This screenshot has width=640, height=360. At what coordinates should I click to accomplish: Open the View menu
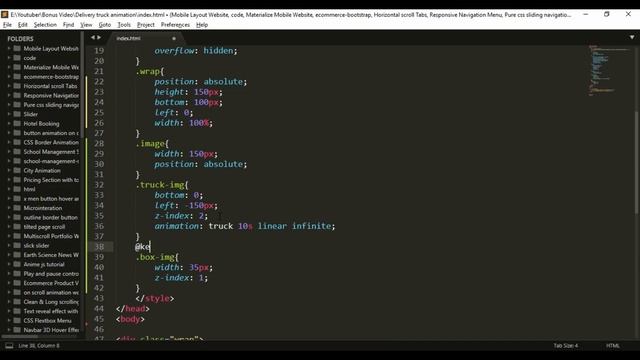pos(86,25)
